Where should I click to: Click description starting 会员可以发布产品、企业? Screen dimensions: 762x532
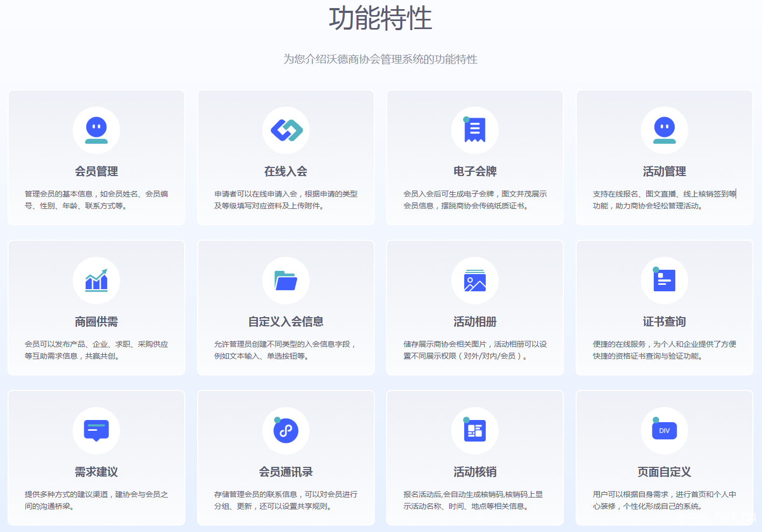pos(96,350)
